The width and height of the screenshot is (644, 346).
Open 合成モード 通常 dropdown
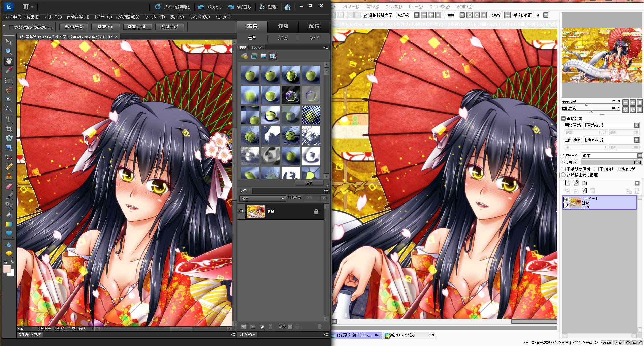[612, 155]
